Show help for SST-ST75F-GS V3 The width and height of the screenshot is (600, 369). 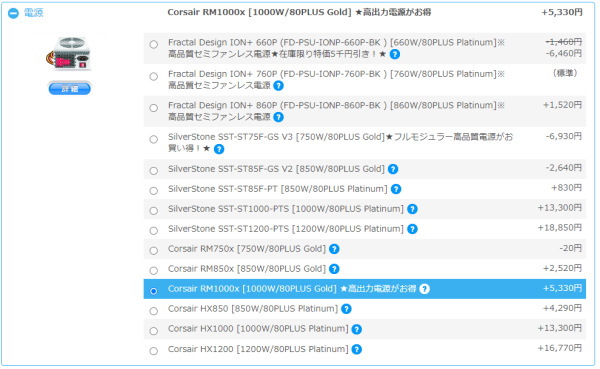click(219, 149)
